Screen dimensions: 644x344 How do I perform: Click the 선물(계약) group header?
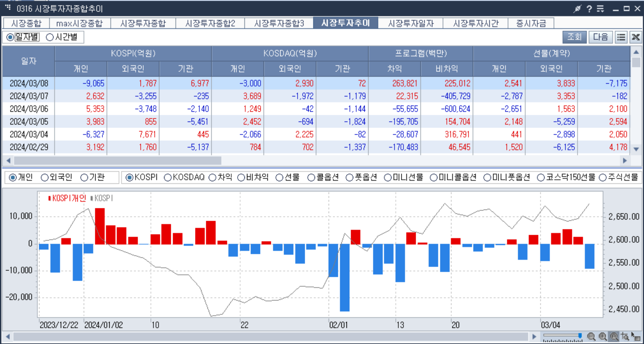coord(551,54)
